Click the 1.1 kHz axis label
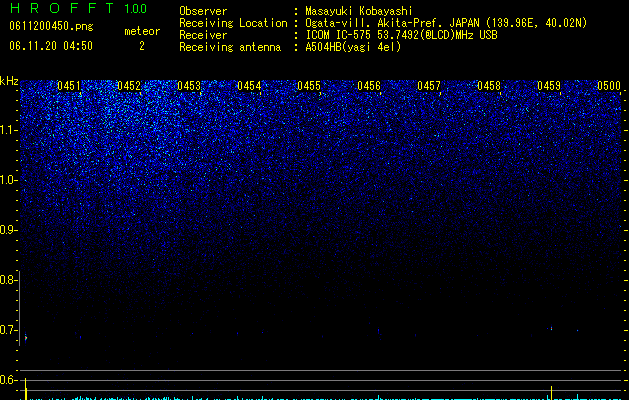Screen dimensions: 629x400 8,131
